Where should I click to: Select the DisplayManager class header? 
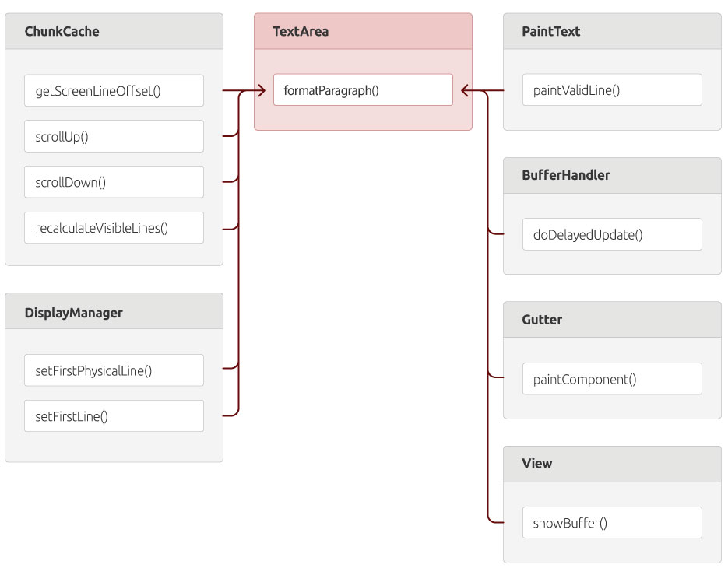114,311
